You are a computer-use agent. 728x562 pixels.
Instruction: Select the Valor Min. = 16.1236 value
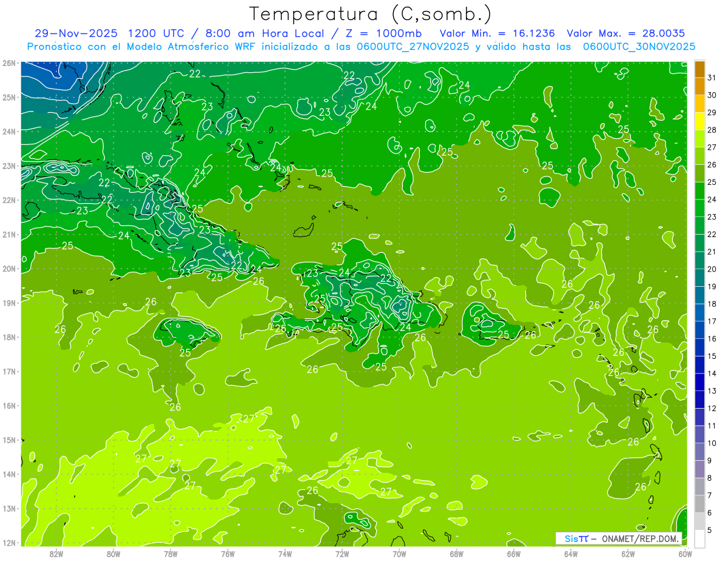[x=497, y=33]
